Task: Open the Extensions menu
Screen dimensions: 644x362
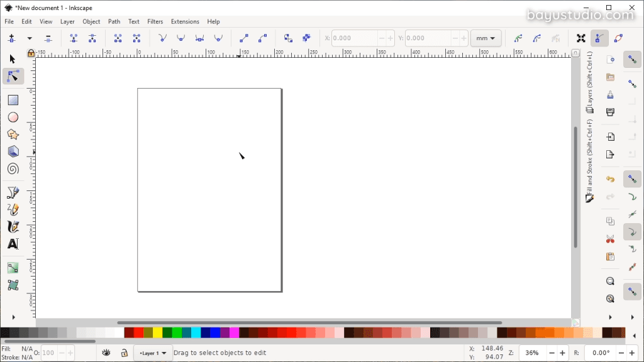Action: 185,21
